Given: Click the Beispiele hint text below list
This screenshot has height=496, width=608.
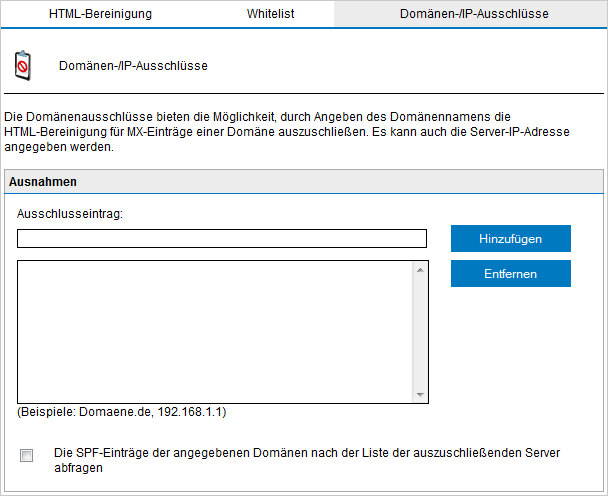Looking at the screenshot, I should [120, 411].
